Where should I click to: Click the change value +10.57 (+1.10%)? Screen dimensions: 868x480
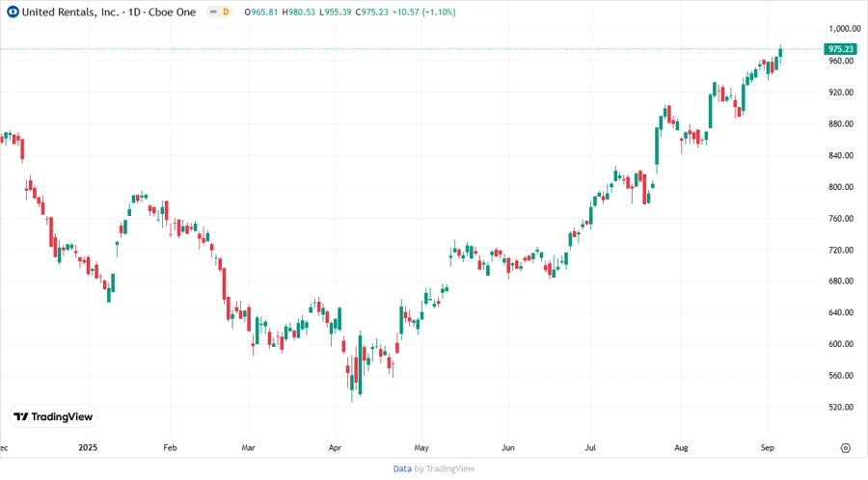[424, 12]
